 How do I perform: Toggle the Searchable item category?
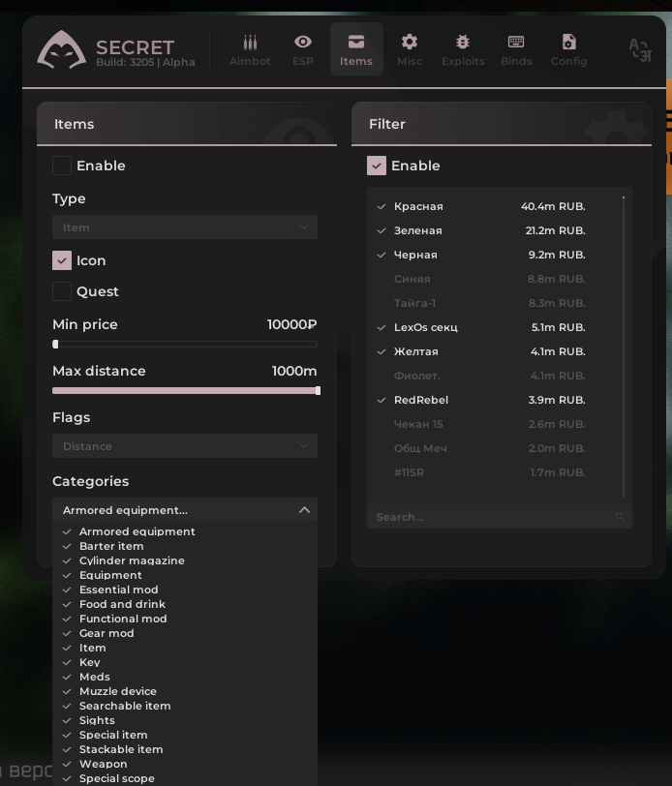point(185,706)
